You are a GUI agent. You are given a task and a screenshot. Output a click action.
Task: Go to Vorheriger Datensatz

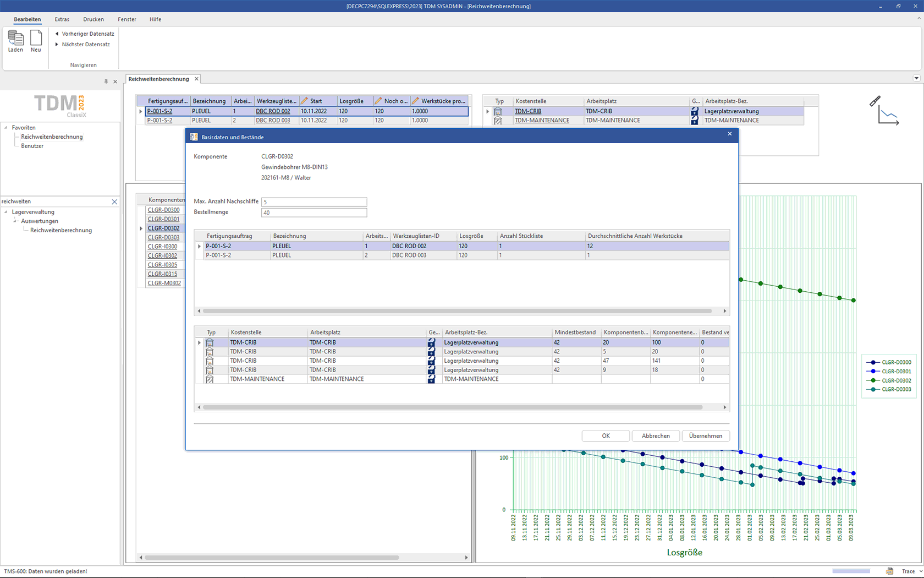84,34
